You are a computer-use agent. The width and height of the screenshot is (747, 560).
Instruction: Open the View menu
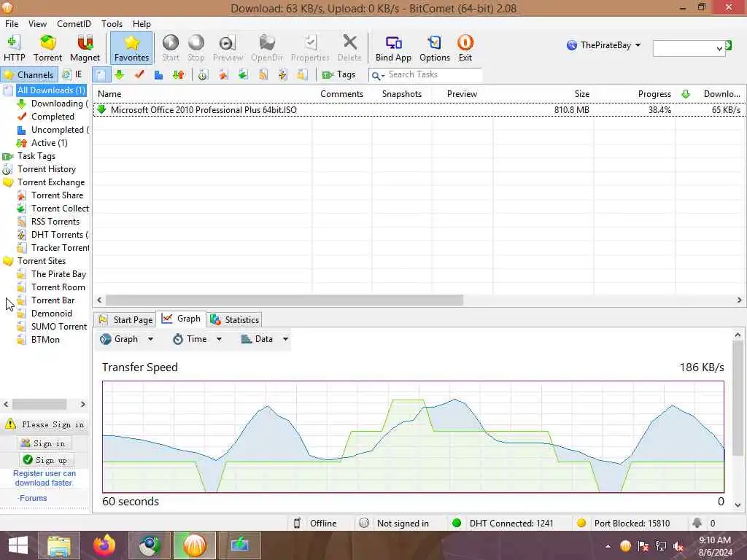(37, 24)
